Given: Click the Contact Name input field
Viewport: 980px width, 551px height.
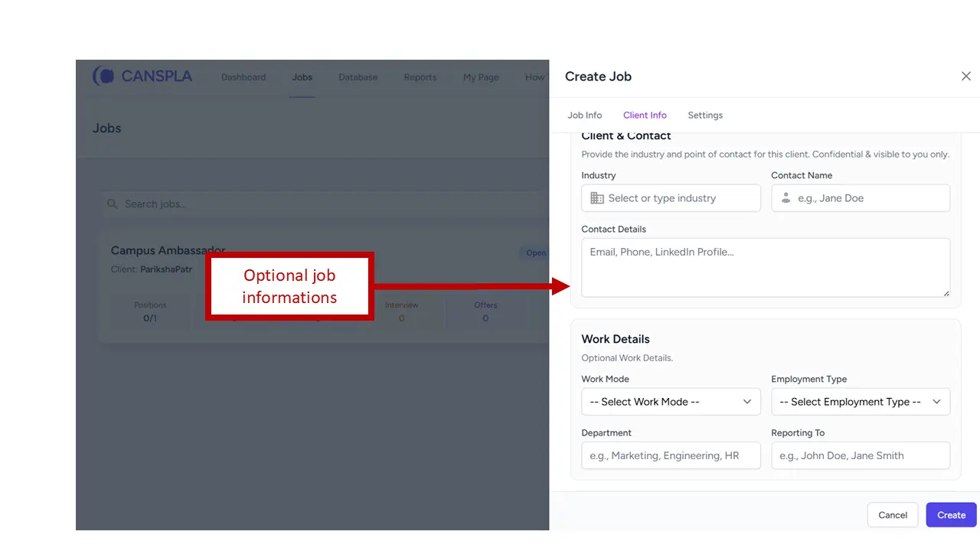Looking at the screenshot, I should pyautogui.click(x=870, y=198).
